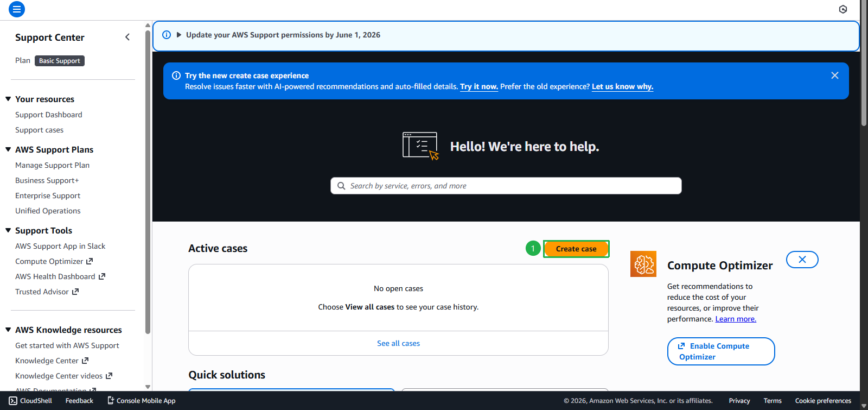868x410 pixels.
Task: Click the hexagon settings icon at top right
Action: click(843, 9)
